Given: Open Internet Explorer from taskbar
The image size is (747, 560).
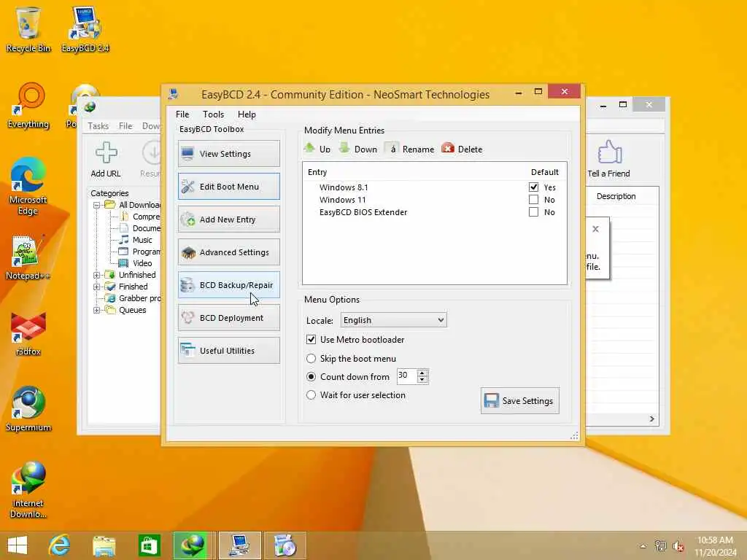Looking at the screenshot, I should click(59, 545).
